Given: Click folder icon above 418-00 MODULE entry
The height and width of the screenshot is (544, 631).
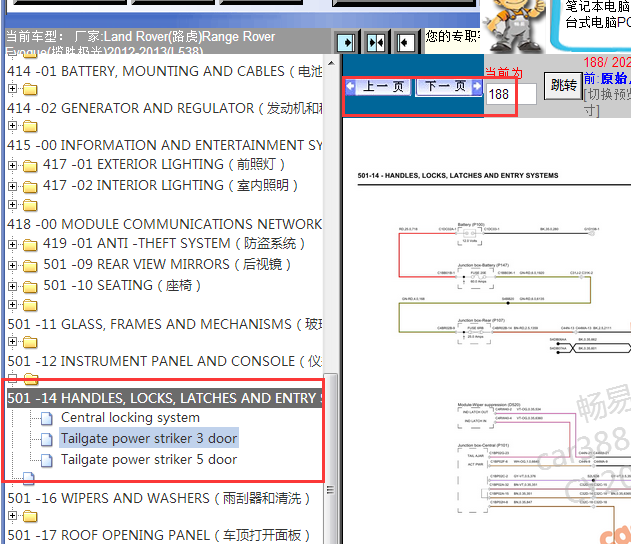Looking at the screenshot, I should coord(30,205).
